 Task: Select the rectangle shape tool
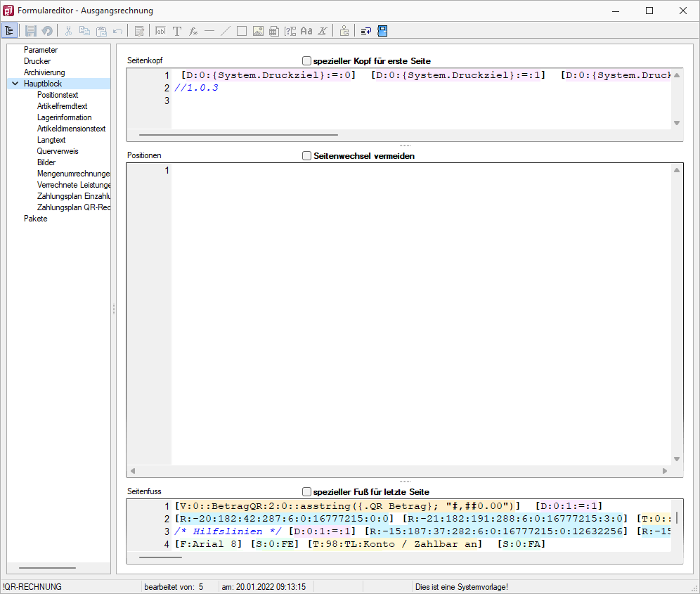coord(241,31)
